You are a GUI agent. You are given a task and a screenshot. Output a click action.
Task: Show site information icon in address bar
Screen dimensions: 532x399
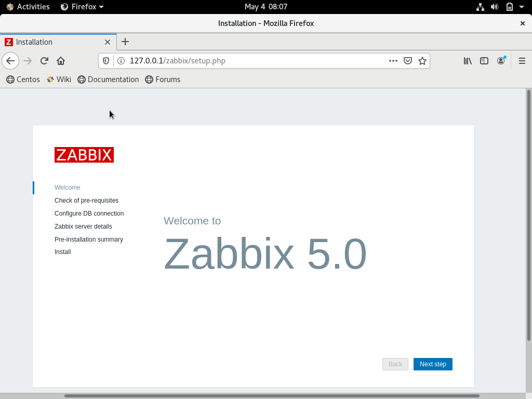[121, 61]
